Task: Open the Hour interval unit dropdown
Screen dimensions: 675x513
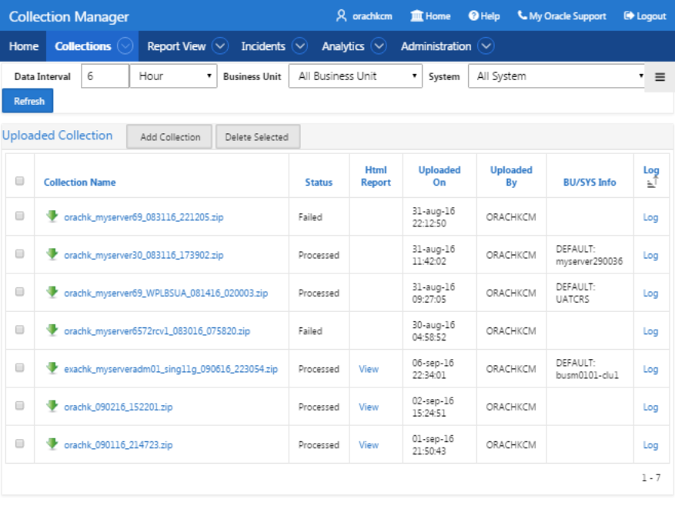Action: click(173, 76)
